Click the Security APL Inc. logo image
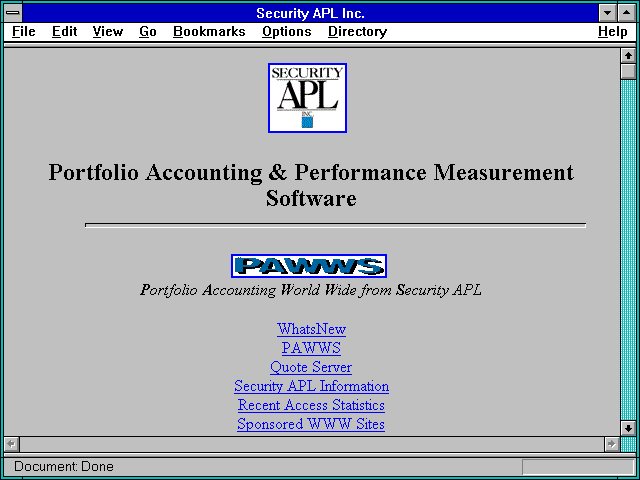Screen dimensions: 640x480 pyautogui.click(x=307, y=98)
